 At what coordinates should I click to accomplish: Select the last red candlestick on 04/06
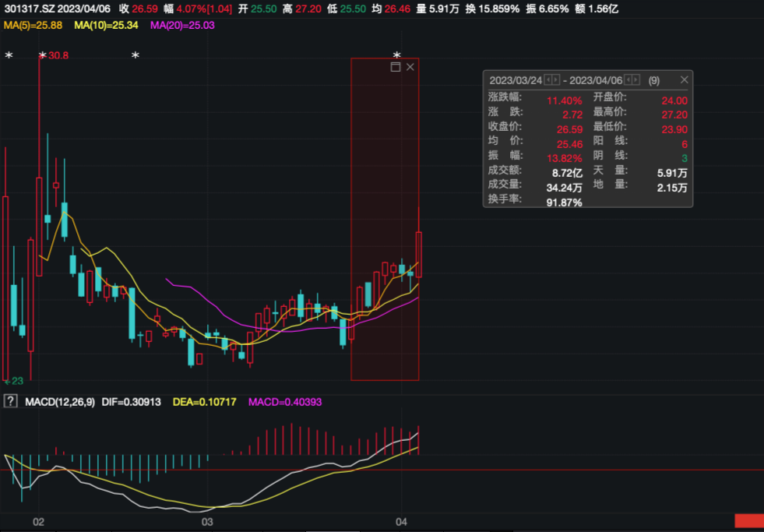(418, 254)
